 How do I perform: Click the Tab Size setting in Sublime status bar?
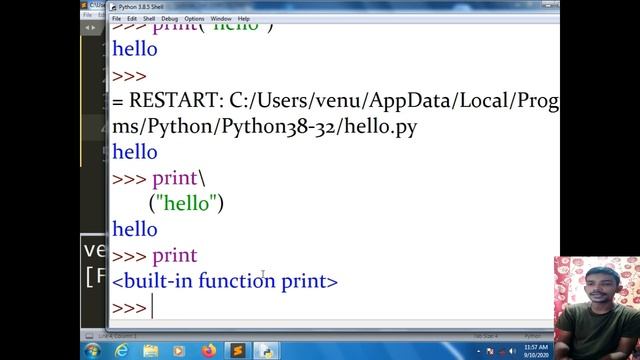coord(485,336)
